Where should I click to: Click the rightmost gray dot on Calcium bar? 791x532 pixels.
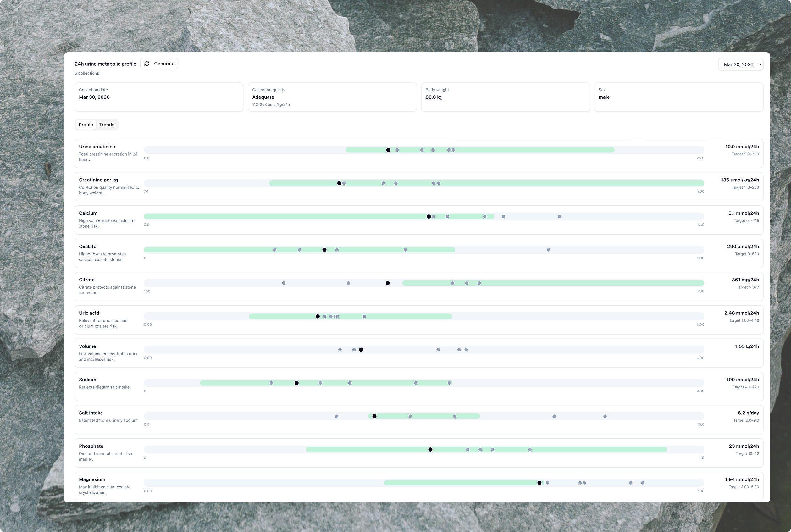[560, 216]
